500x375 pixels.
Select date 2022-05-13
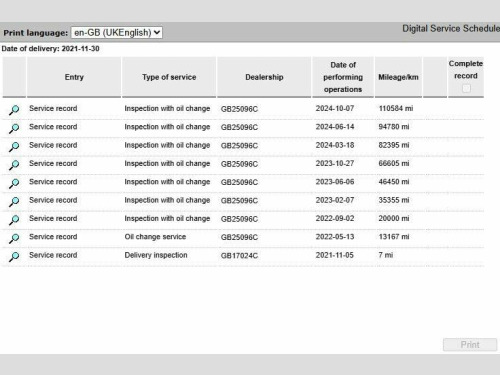click(335, 237)
